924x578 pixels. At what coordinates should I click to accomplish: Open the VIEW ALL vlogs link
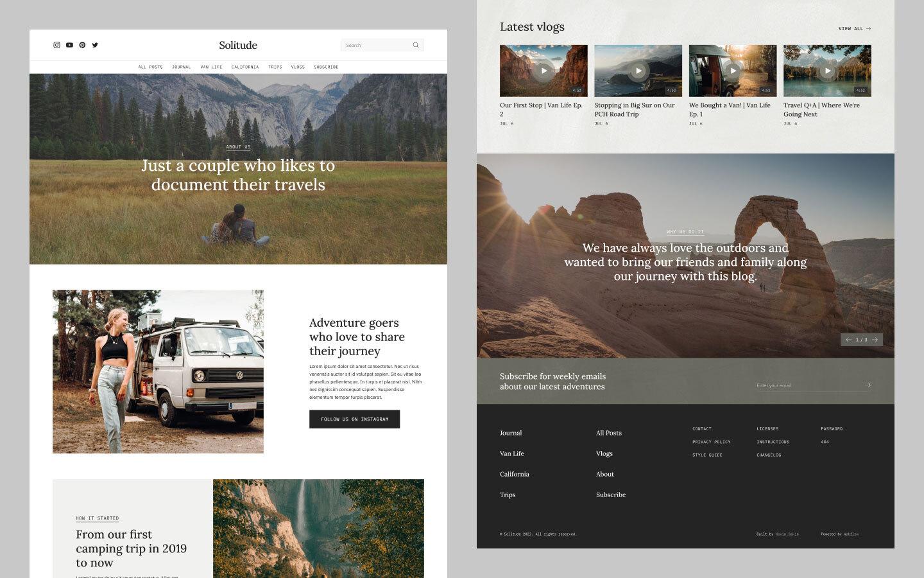click(x=854, y=28)
